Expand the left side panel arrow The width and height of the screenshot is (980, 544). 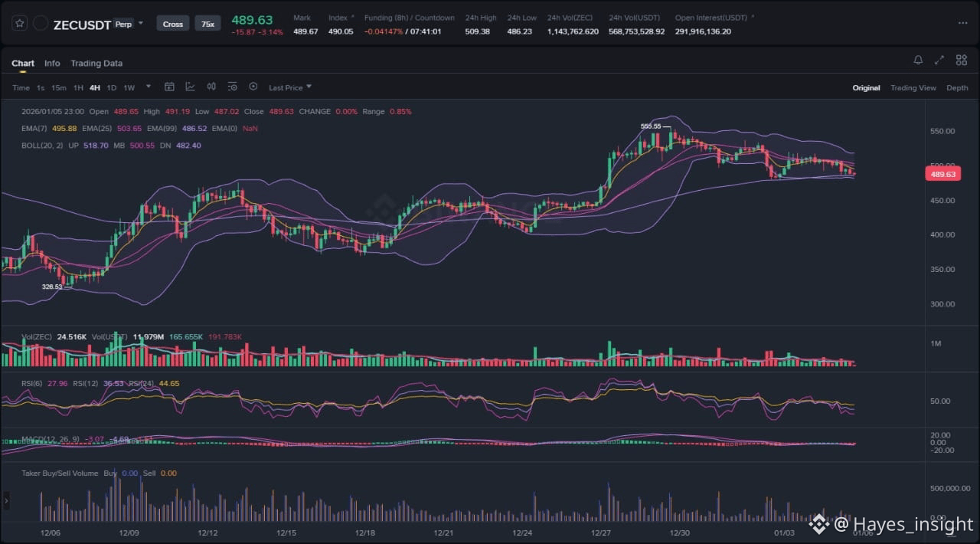coord(6,501)
